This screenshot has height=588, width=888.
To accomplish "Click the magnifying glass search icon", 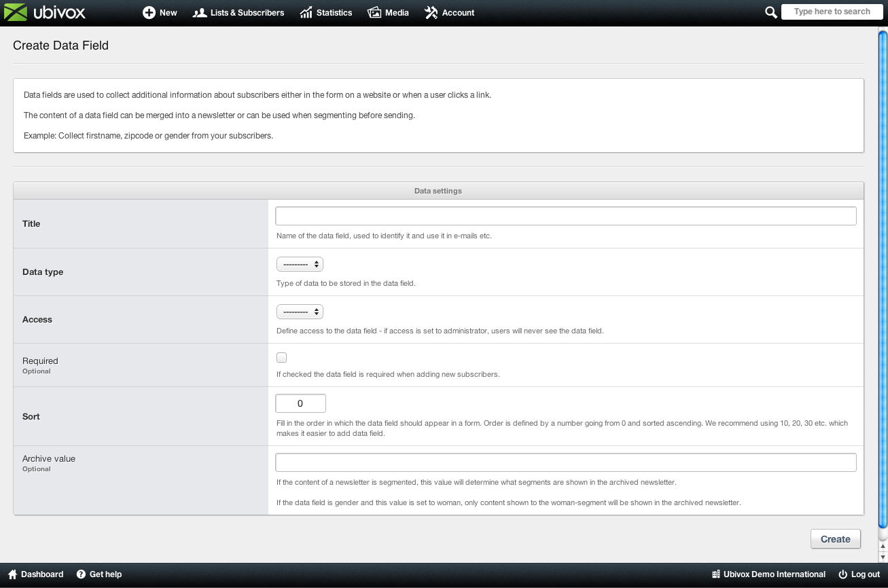I will [771, 12].
